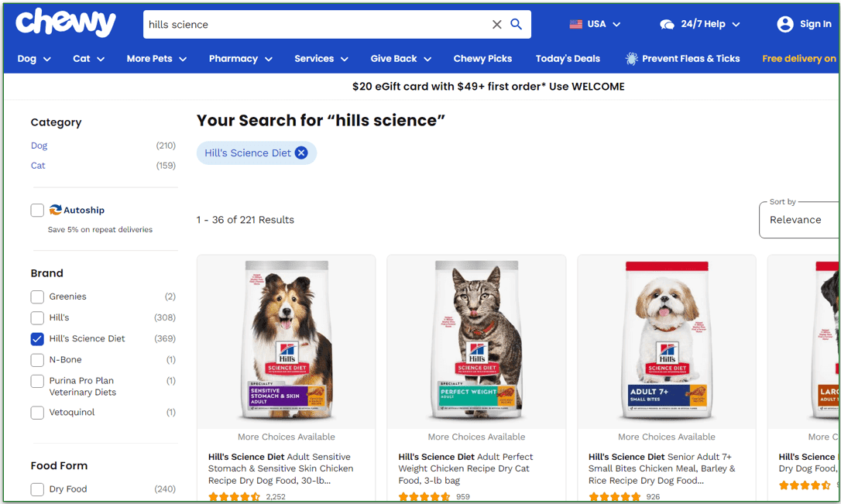This screenshot has width=841, height=504.
Task: Click inside the search input field
Action: 310,24
